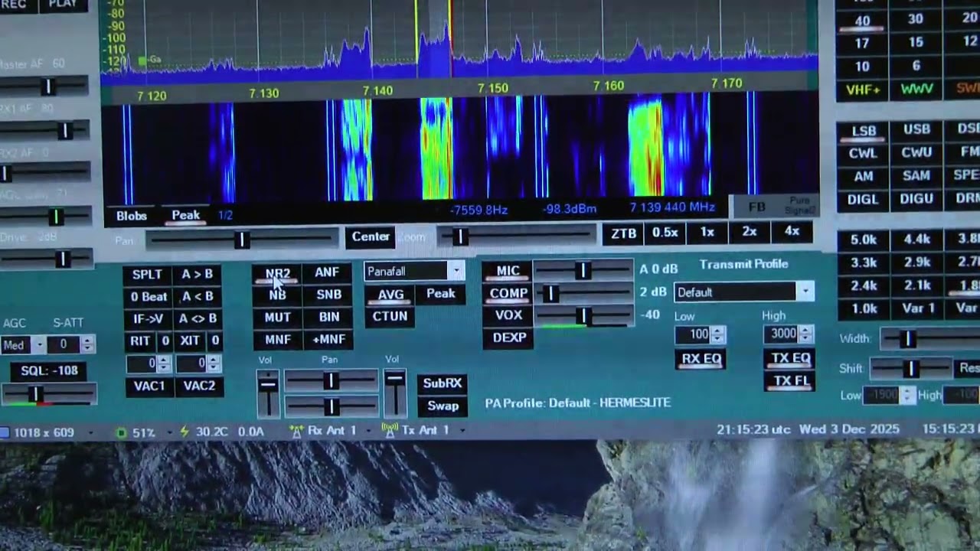Enable the NB noise blanker
This screenshot has height=551, width=980.
277,295
